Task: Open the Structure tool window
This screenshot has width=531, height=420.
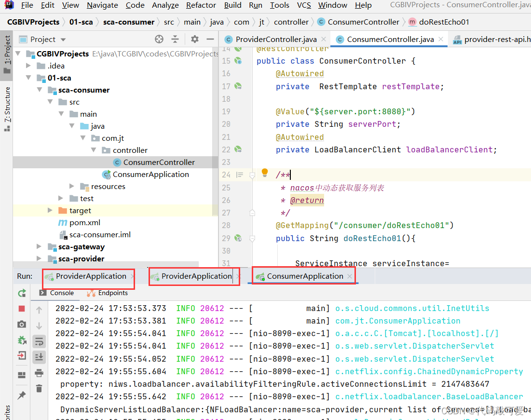Action: [7, 109]
